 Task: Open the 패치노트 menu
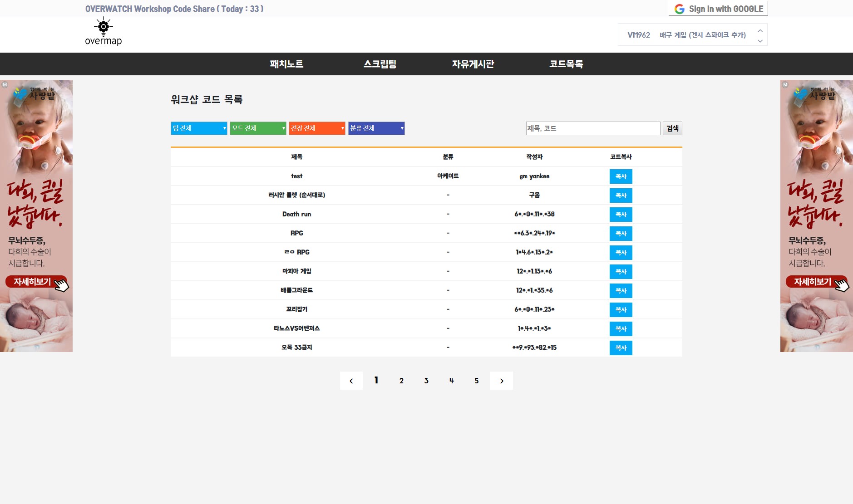(x=286, y=64)
